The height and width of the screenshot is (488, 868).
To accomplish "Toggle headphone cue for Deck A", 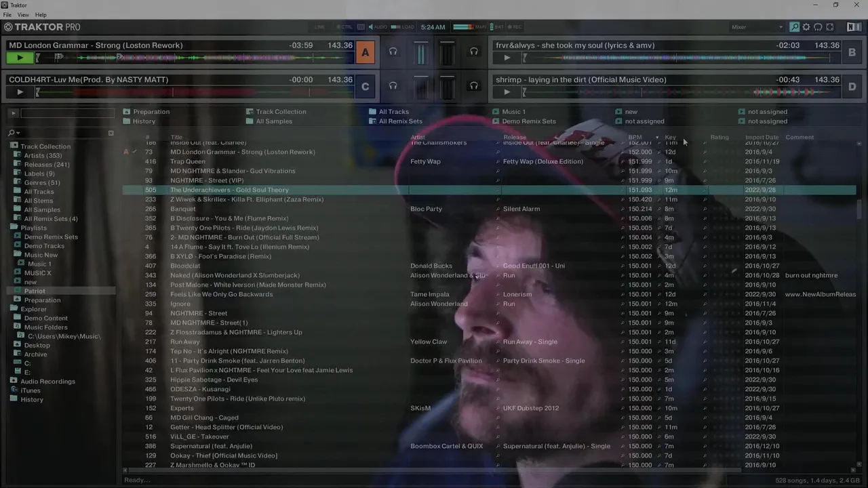I will tap(393, 52).
